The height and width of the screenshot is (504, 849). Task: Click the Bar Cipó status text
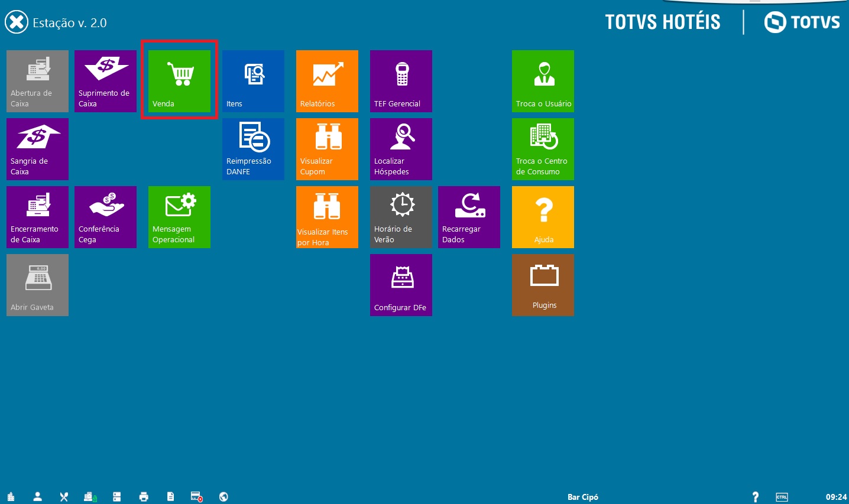tap(583, 497)
